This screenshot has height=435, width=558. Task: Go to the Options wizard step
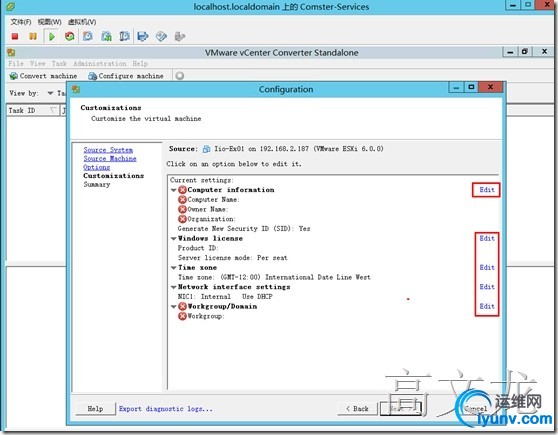click(96, 167)
